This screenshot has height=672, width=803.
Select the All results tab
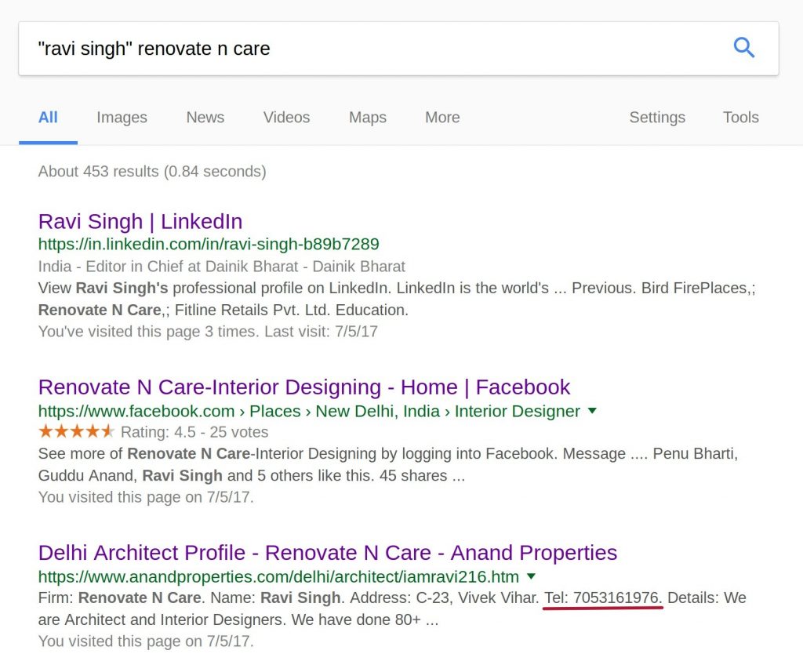[x=48, y=118]
